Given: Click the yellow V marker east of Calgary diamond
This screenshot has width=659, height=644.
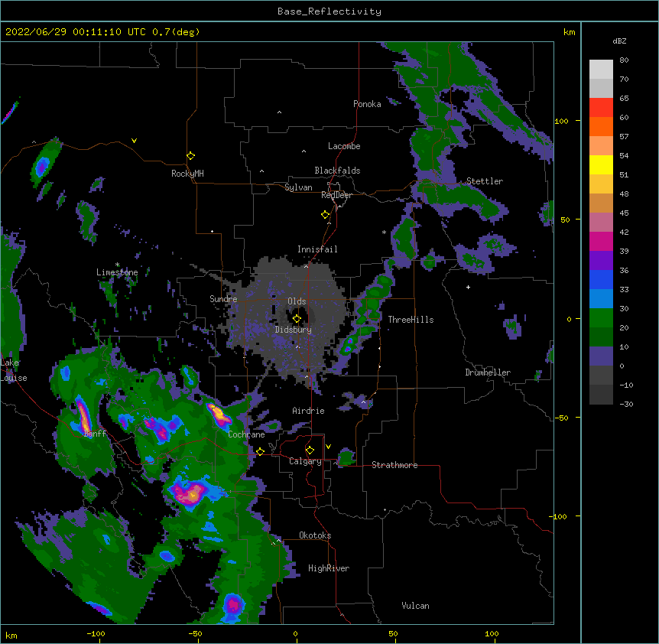Looking at the screenshot, I should tap(328, 447).
